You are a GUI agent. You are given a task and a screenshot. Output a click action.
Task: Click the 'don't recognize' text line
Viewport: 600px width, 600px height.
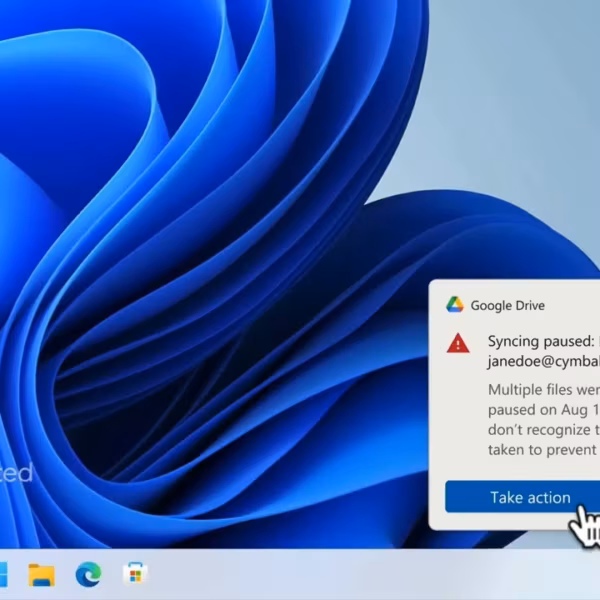pos(544,430)
